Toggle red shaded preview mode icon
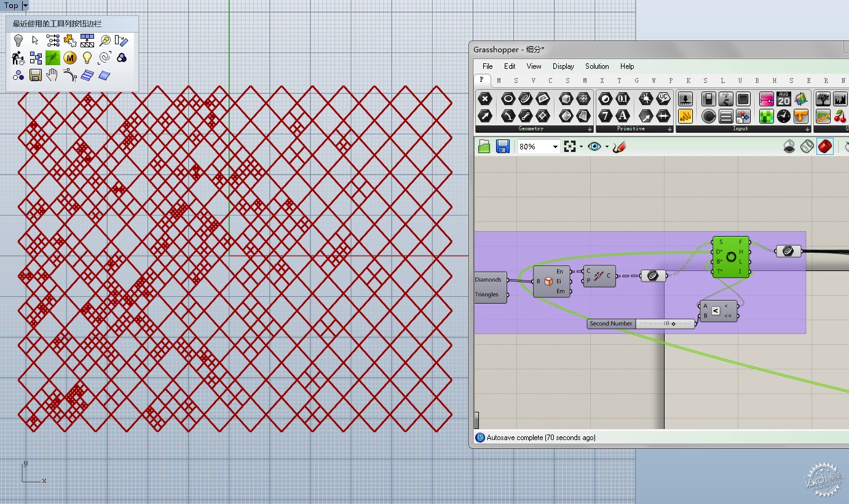This screenshot has width=849, height=504. [x=825, y=146]
